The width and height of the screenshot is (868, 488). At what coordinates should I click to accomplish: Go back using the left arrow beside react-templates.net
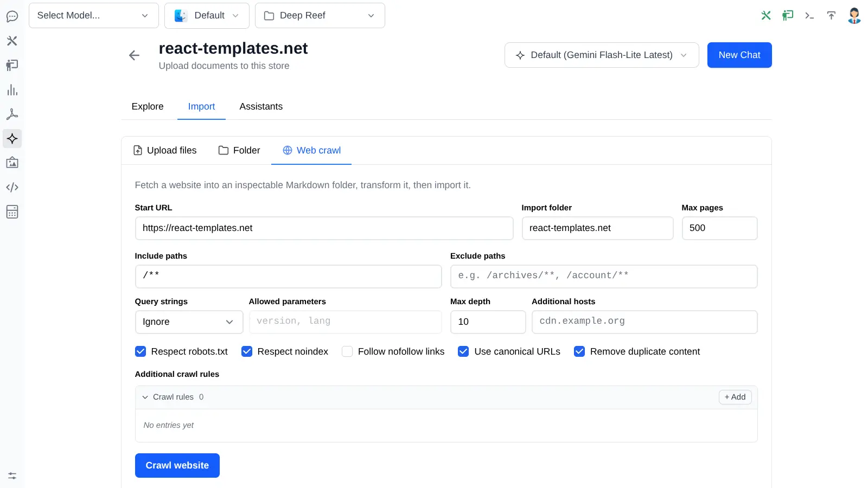[x=134, y=55]
